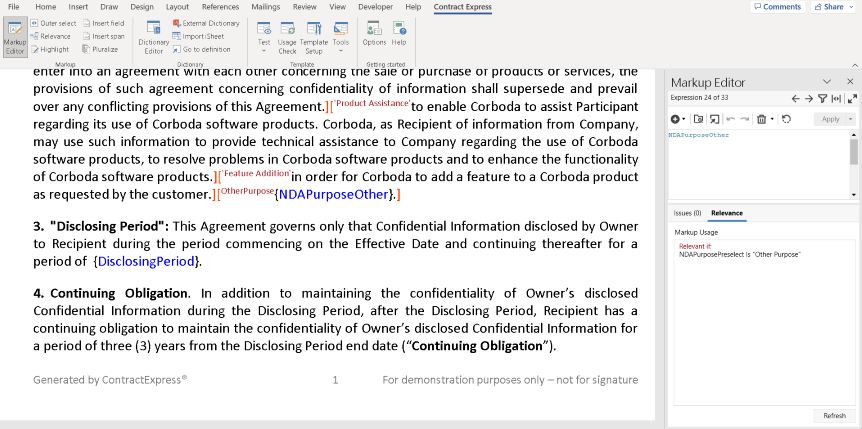Click the Refresh button
The image size is (862, 429).
point(835,416)
